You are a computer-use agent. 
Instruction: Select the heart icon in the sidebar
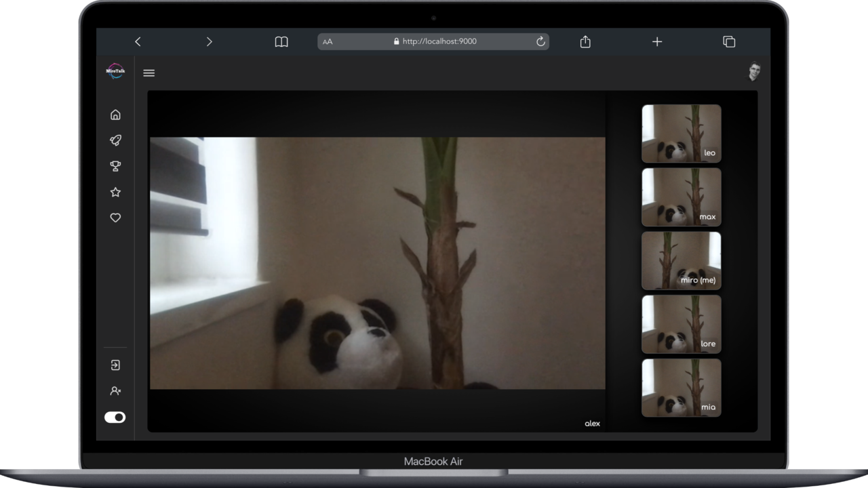click(x=115, y=218)
